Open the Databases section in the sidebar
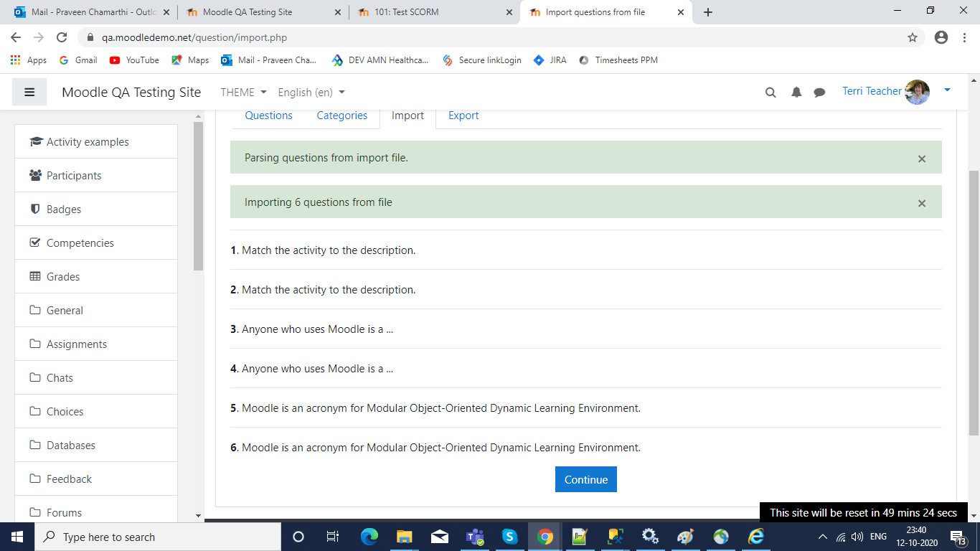 point(96,446)
